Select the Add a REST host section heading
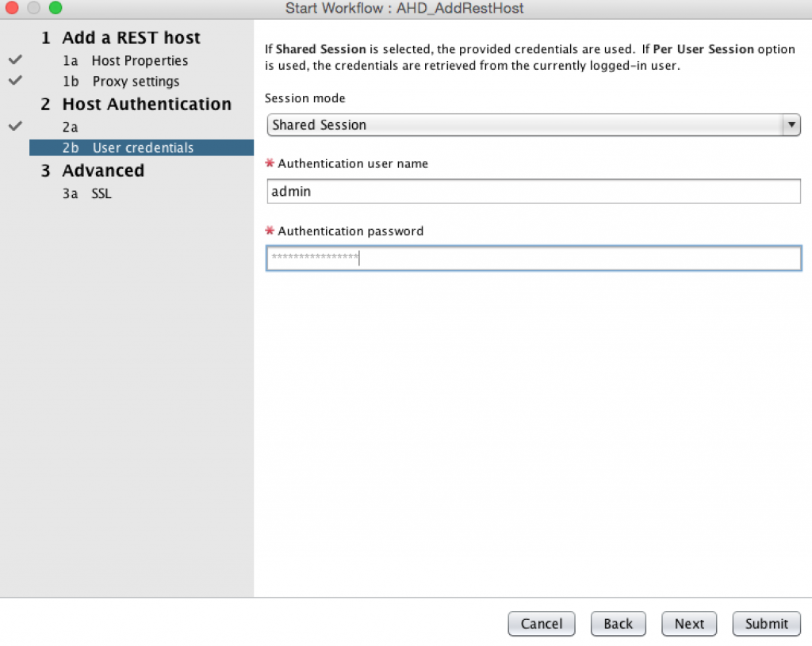The height and width of the screenshot is (646, 812). click(131, 38)
